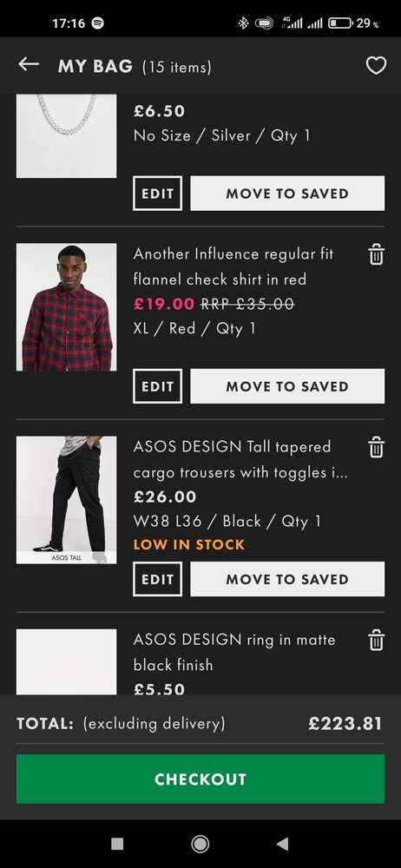
Task: Open recent apps with square nav button
Action: pyautogui.click(x=117, y=844)
